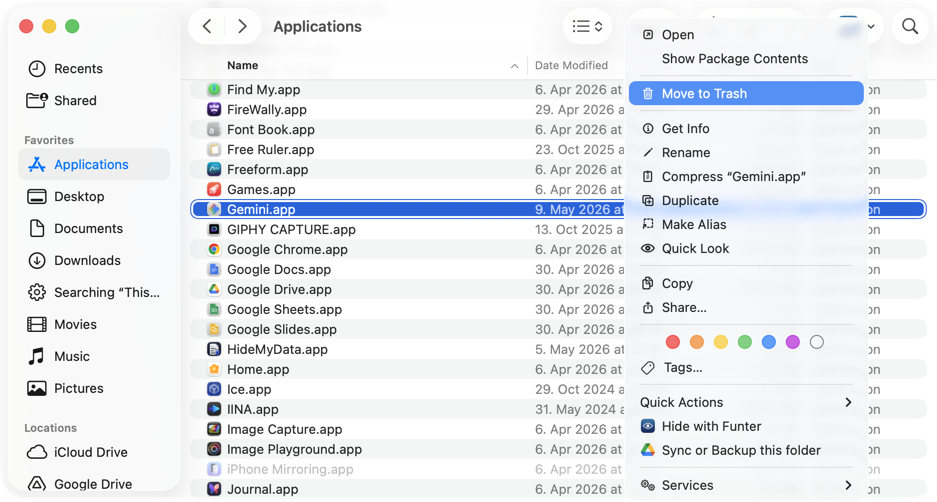
Task: Click the GIPHY CAPTURE app icon
Action: point(214,229)
